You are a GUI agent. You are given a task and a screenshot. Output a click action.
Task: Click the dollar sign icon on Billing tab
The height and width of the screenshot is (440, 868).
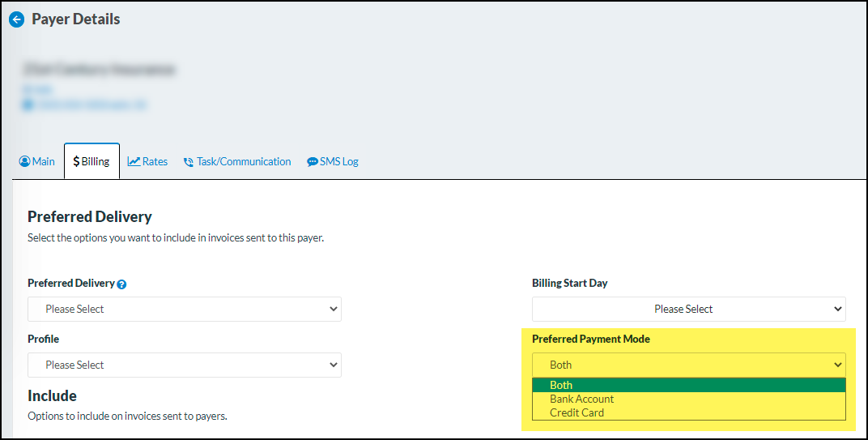point(76,161)
